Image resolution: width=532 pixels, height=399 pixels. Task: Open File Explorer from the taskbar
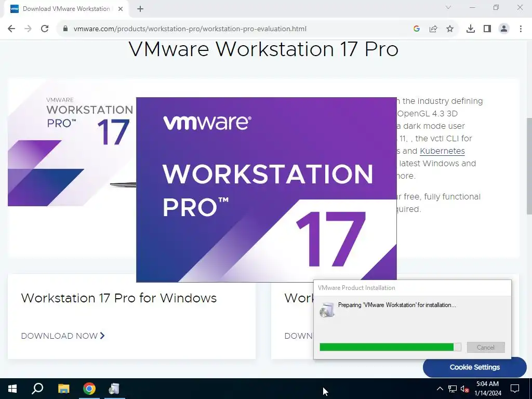coord(63,389)
